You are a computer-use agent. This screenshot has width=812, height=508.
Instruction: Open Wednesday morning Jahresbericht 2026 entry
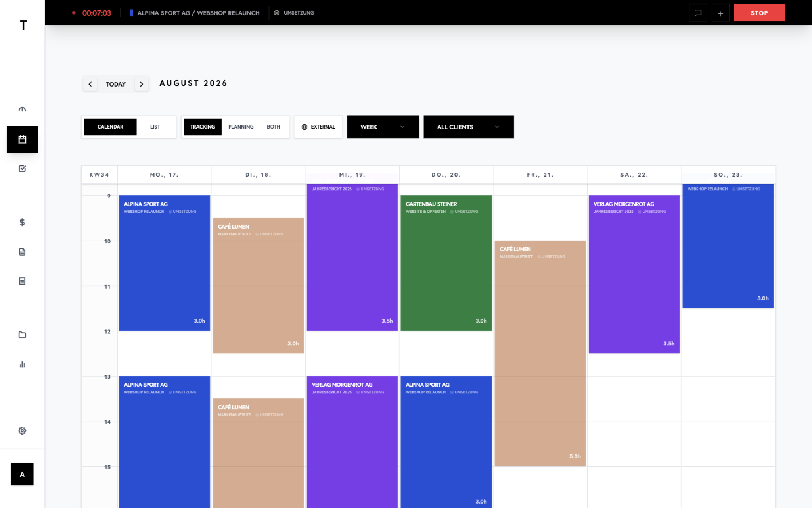tap(352, 257)
